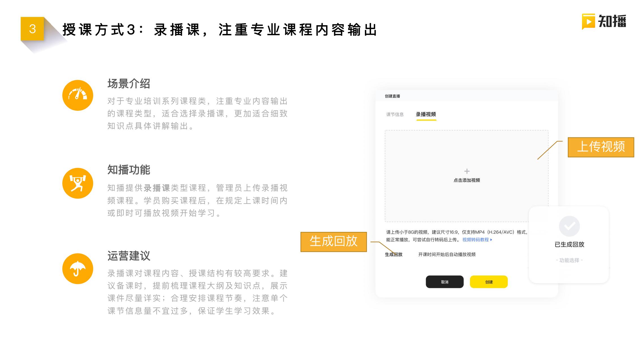Click the 功能选择 label in popup card

click(x=569, y=260)
